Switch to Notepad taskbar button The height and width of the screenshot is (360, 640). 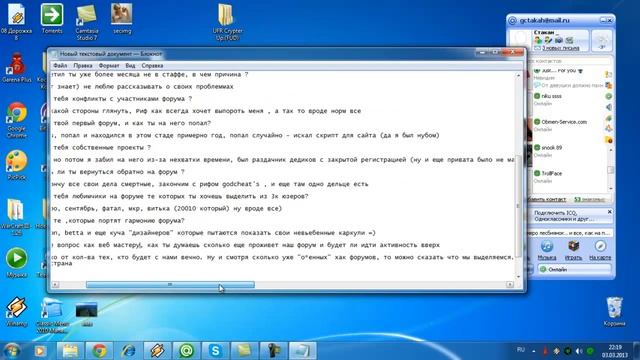coord(302,351)
